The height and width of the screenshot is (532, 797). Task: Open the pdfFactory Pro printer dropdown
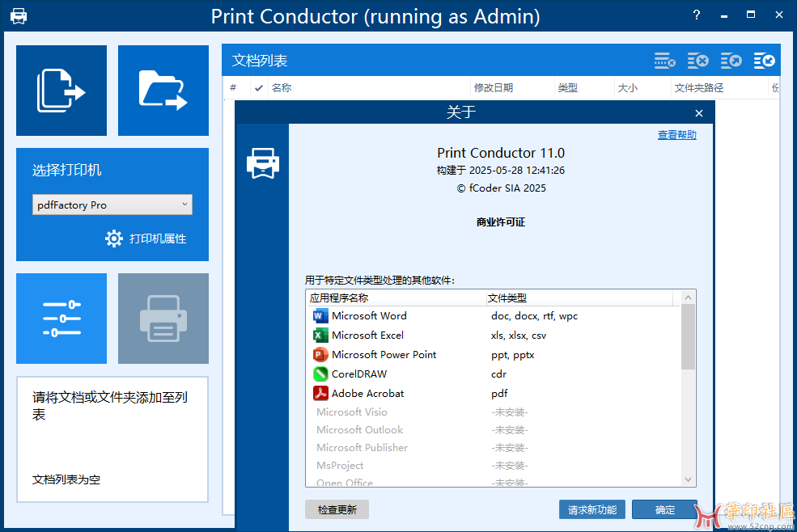112,205
